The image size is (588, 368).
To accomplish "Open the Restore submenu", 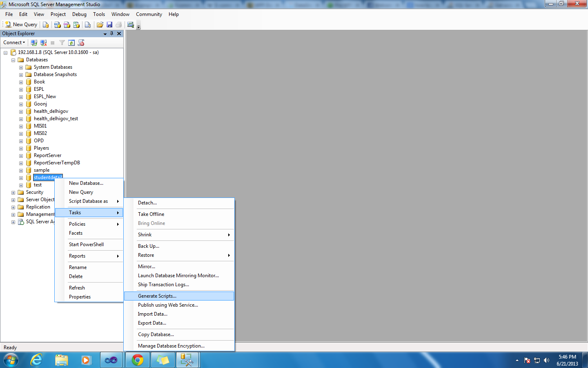I will pos(179,255).
